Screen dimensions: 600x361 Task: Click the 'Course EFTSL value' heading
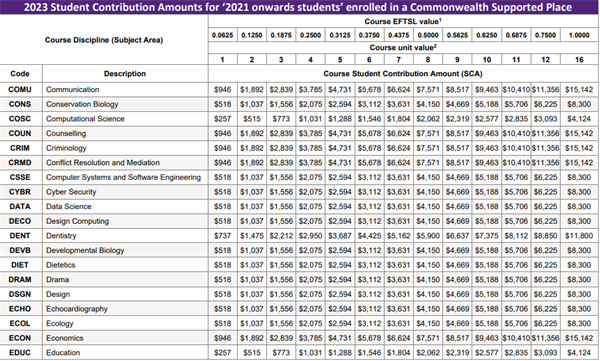(x=403, y=21)
